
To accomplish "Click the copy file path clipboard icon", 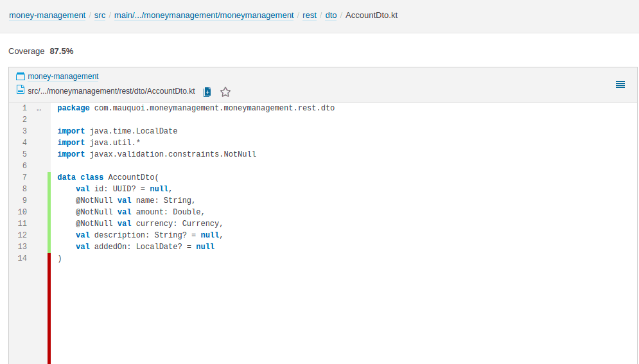I will coord(207,92).
